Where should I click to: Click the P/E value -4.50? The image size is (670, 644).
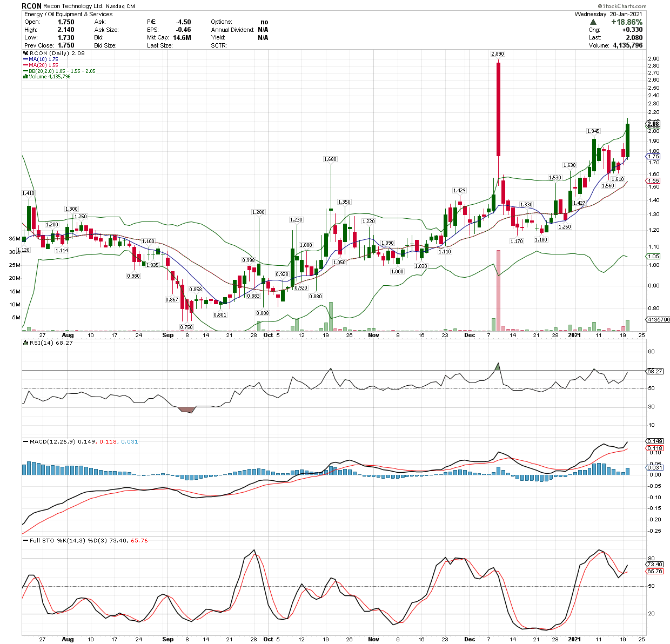183,22
